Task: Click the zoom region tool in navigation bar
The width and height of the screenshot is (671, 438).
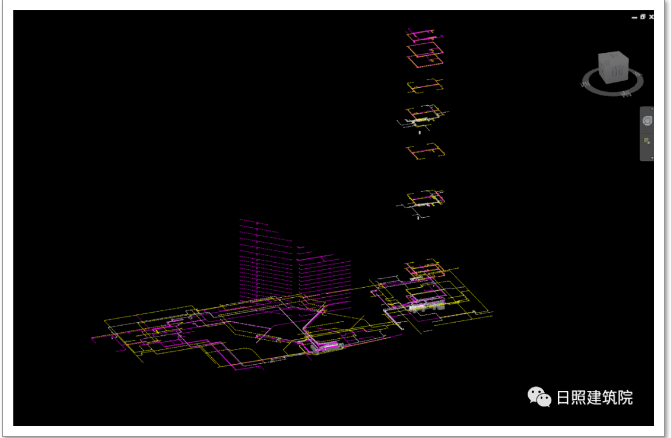Action: [x=647, y=141]
